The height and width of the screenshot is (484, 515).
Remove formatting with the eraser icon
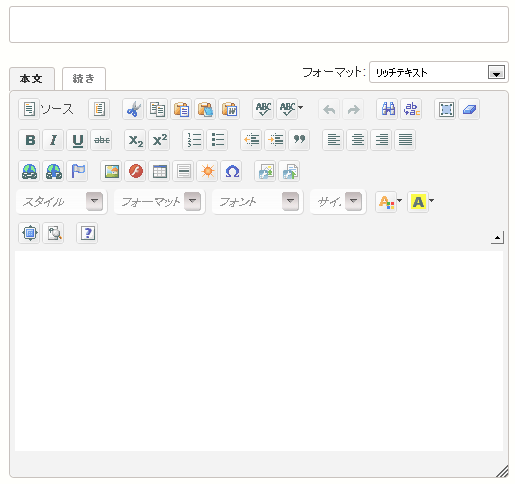(469, 109)
